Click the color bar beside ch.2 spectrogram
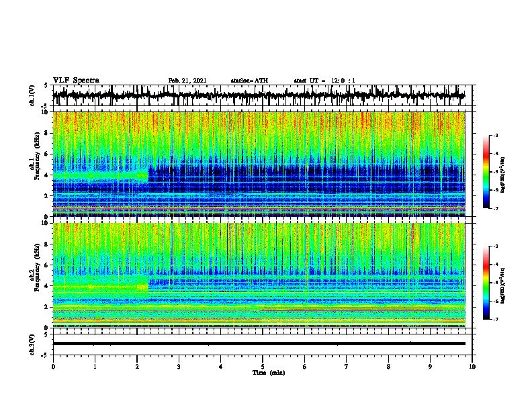 pos(486,283)
